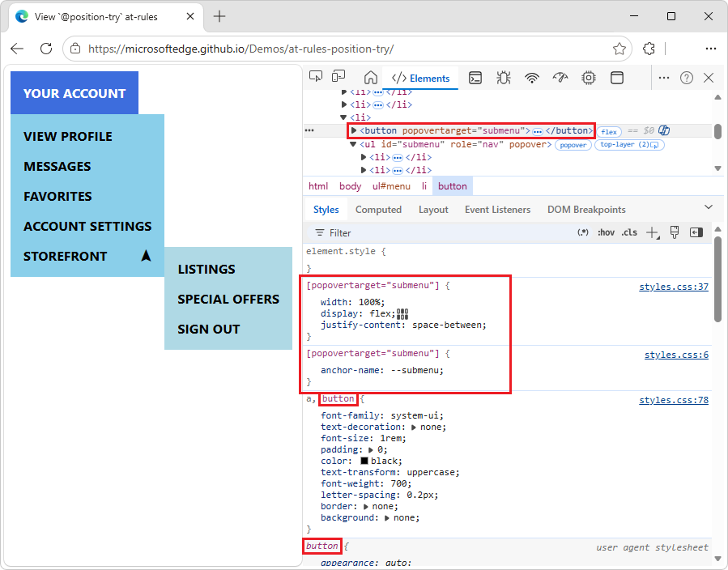Open the Memory chip icon tool

point(588,78)
